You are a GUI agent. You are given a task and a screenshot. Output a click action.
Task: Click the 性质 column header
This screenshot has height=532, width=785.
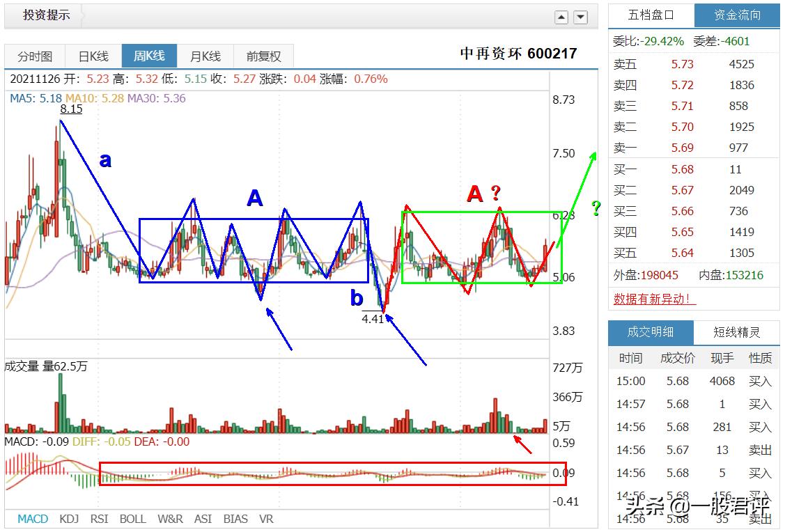(760, 358)
